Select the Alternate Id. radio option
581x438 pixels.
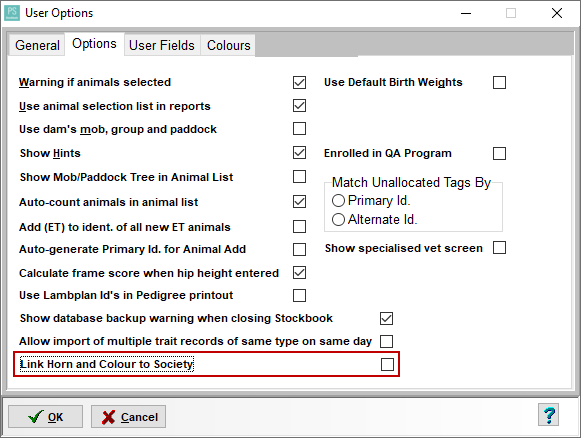pos(338,219)
